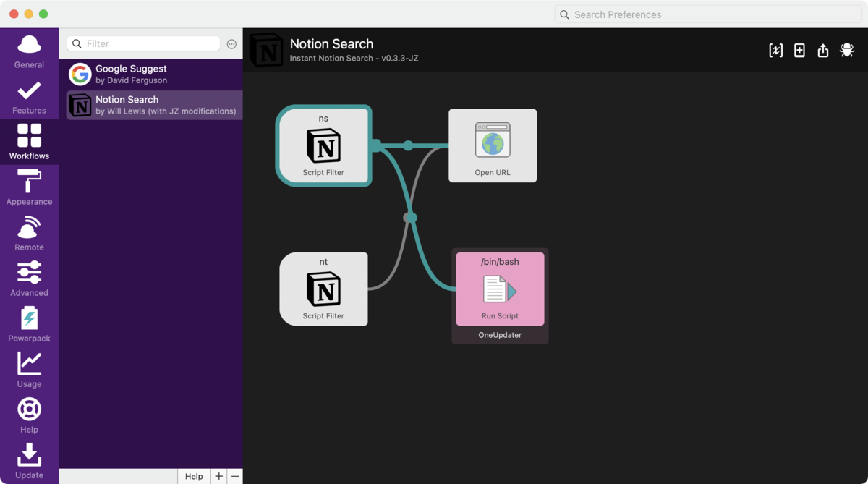Click the Notion Search header icon
Image resolution: width=868 pixels, height=484 pixels.
tap(265, 50)
